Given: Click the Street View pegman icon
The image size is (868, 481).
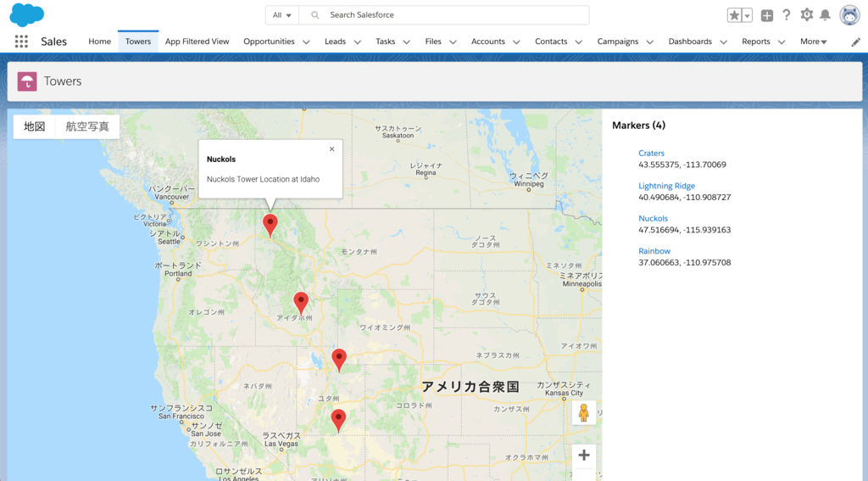Looking at the screenshot, I should pos(583,413).
